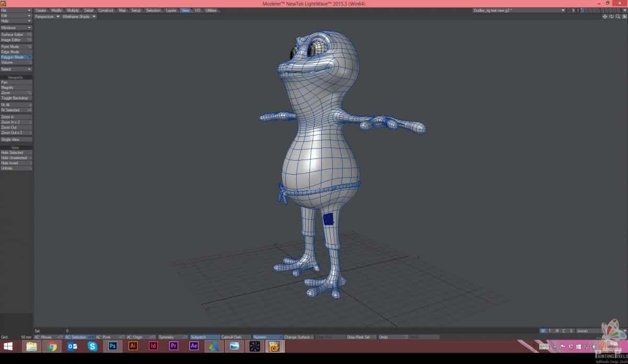Open the Modify tab
This screenshot has width=628, height=364.
57,10
